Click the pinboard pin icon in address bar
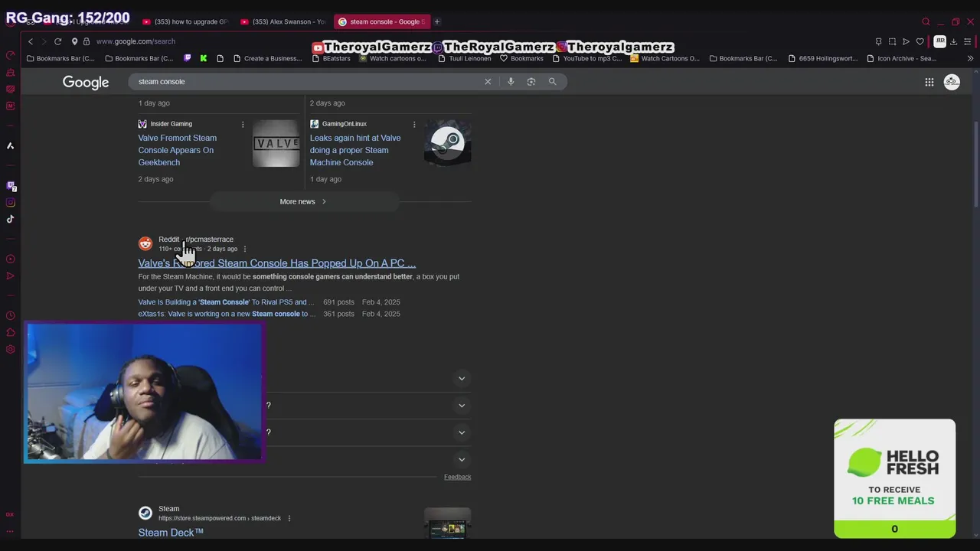Viewport: 980px width, 551px height. 878,41
